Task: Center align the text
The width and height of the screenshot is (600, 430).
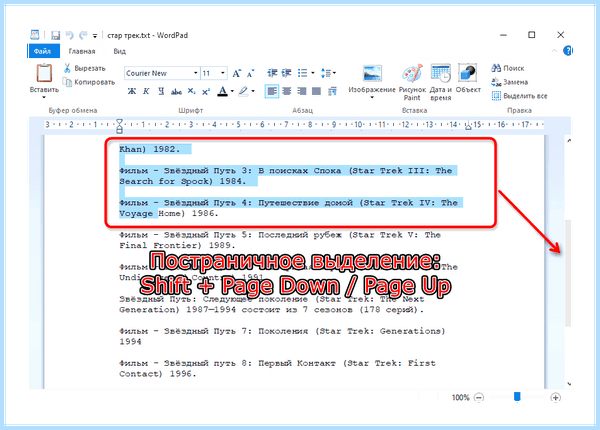Action: tap(287, 91)
